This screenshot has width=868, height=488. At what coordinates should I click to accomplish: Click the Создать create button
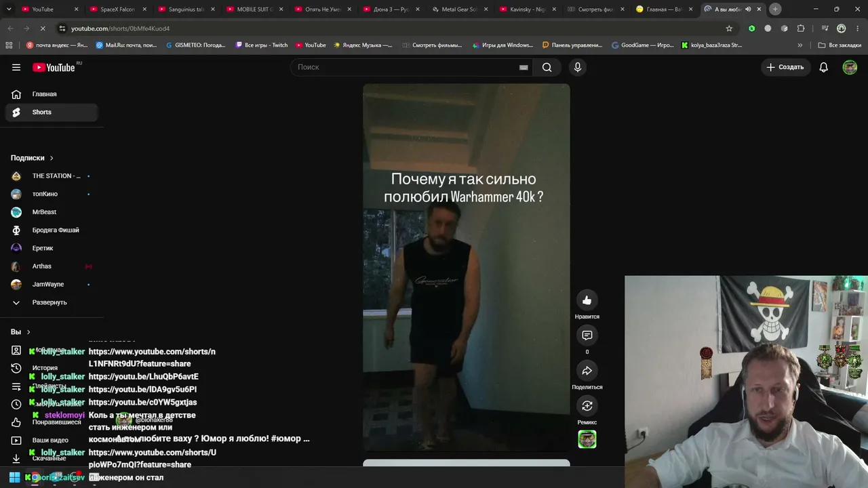(785, 67)
